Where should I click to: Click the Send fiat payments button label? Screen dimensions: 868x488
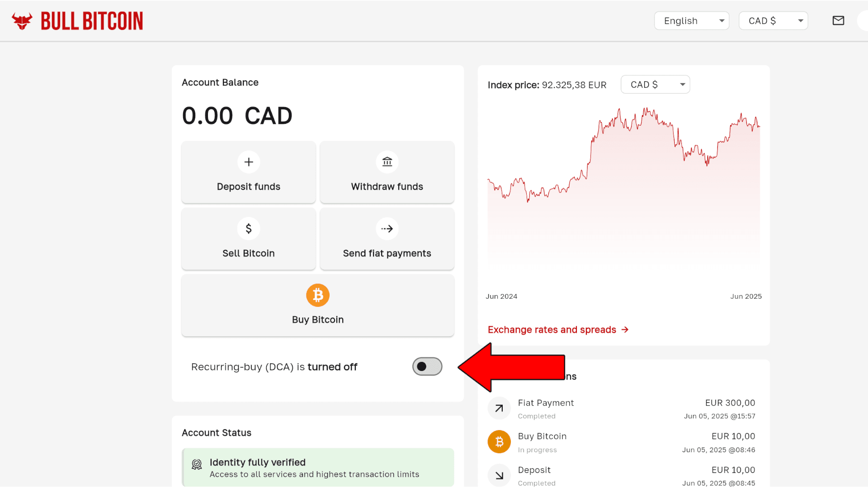coord(387,253)
